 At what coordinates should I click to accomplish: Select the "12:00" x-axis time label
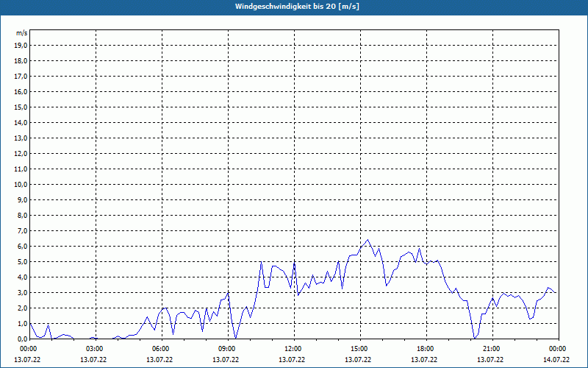click(293, 349)
